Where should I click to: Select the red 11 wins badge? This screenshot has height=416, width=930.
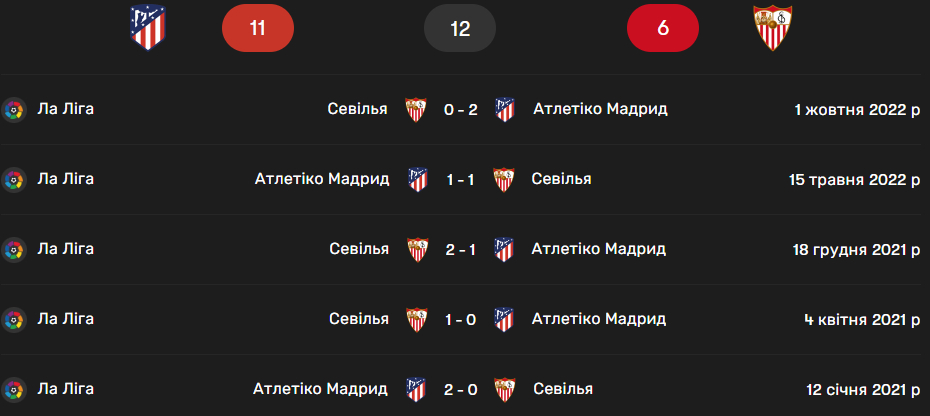[258, 29]
